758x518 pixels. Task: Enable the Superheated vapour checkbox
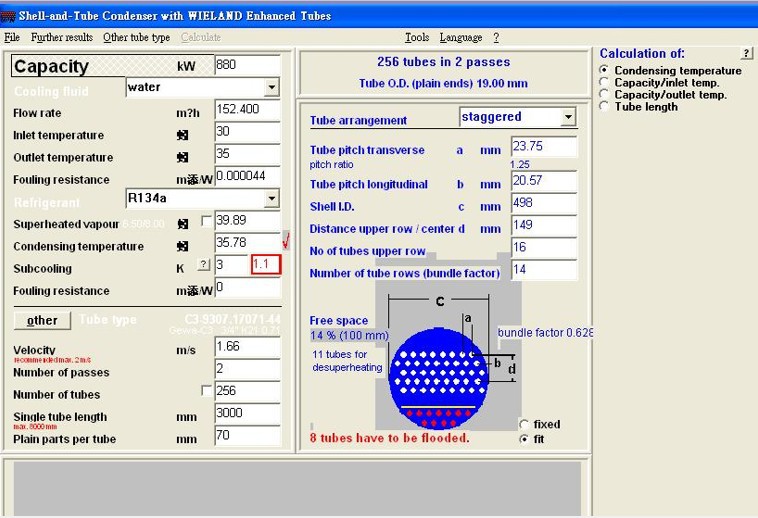(x=206, y=221)
